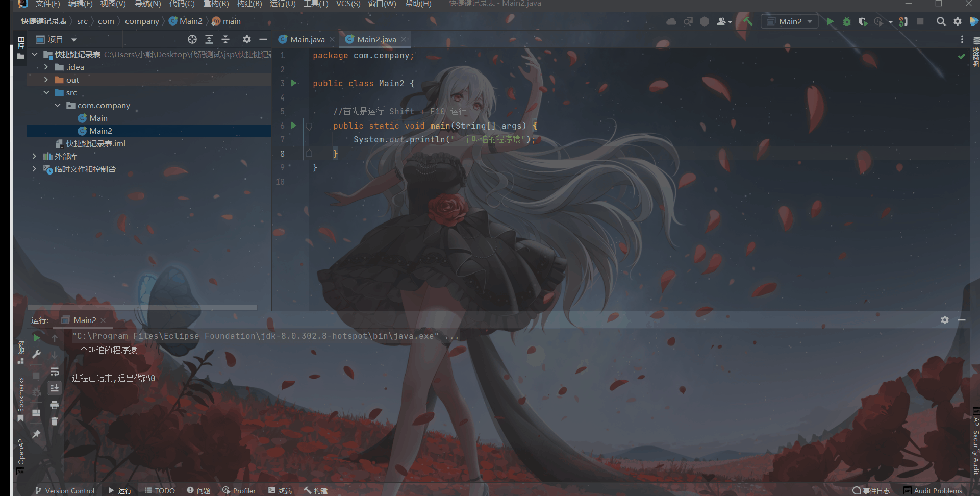This screenshot has height=496, width=980.
Task: Start debugging with the bug icon
Action: click(x=847, y=21)
